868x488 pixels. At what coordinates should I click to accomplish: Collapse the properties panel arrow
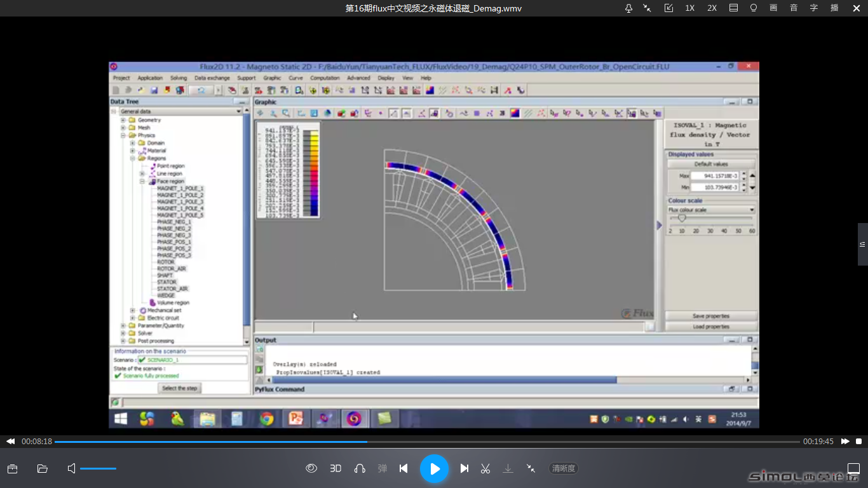pyautogui.click(x=659, y=225)
